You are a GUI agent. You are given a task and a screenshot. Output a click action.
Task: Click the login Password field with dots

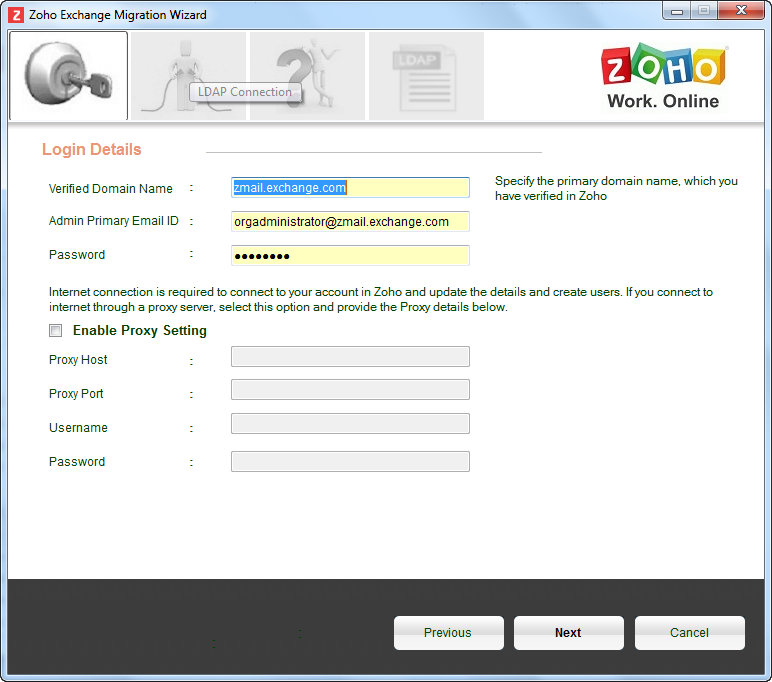pyautogui.click(x=350, y=256)
